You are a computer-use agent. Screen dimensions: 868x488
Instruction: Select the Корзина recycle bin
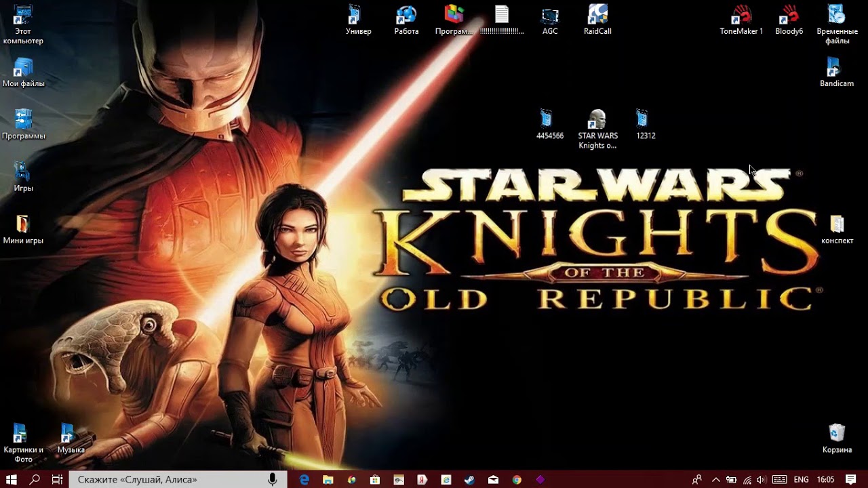(837, 439)
